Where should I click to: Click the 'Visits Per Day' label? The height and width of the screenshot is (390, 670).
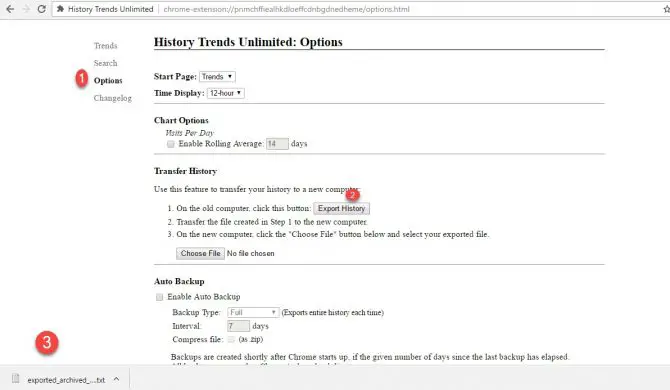[x=189, y=133]
